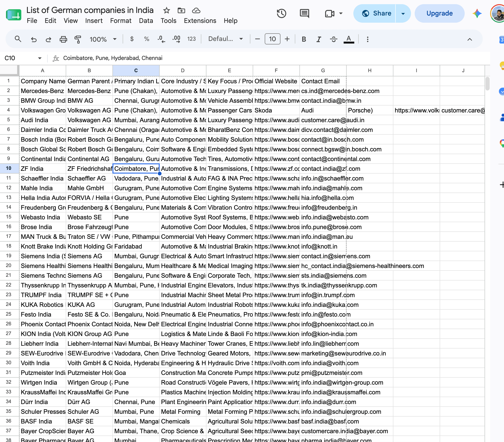Open the Tools menu
The height and width of the screenshot is (442, 504).
(x=168, y=21)
